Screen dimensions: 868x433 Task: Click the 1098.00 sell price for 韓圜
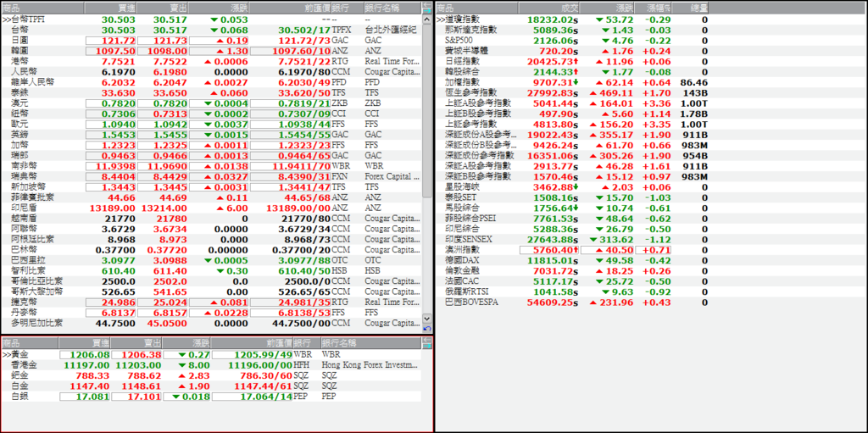[163, 51]
